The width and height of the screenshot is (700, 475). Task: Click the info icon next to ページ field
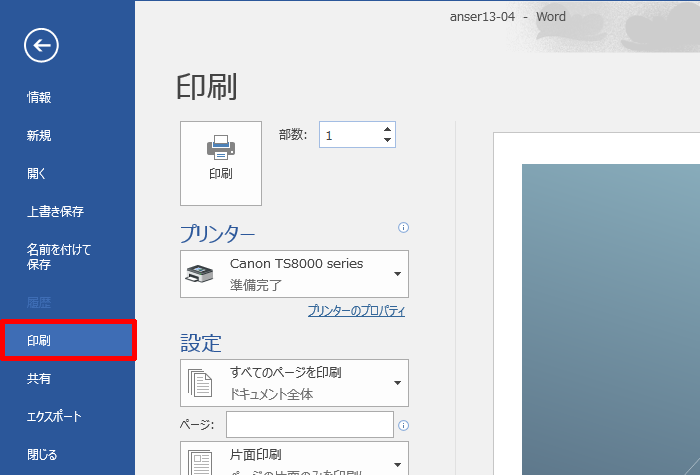click(403, 425)
